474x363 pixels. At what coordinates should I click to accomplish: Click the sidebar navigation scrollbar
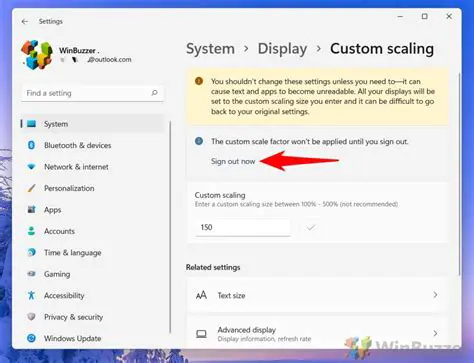[x=170, y=227]
